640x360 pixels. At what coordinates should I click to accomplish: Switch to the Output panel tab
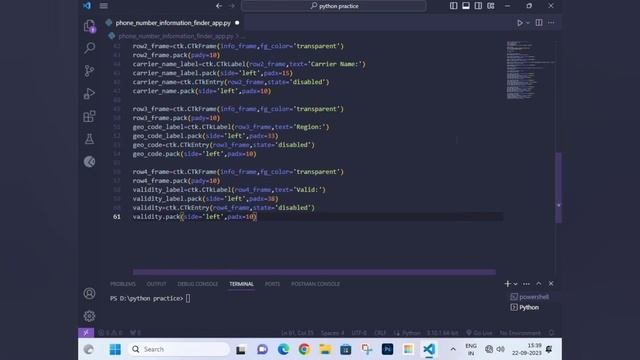coord(156,284)
